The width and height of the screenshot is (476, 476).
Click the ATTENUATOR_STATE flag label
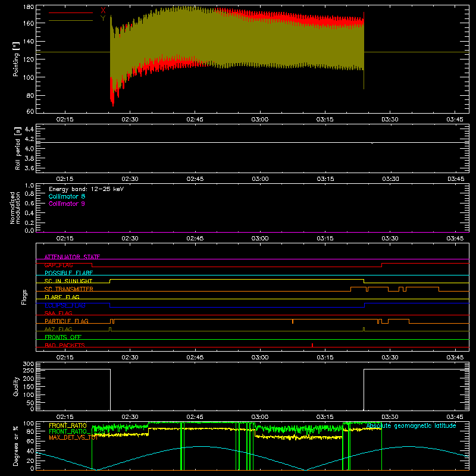click(x=72, y=257)
